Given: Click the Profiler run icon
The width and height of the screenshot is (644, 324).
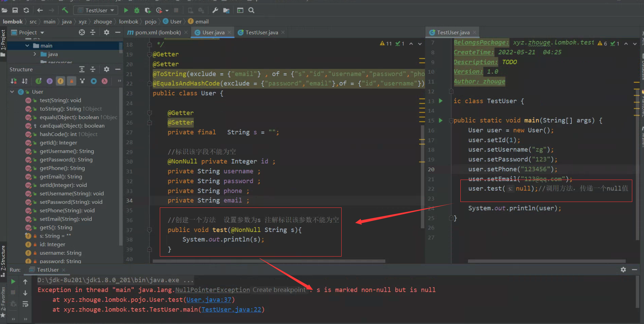Looking at the screenshot, I should click(x=159, y=10).
